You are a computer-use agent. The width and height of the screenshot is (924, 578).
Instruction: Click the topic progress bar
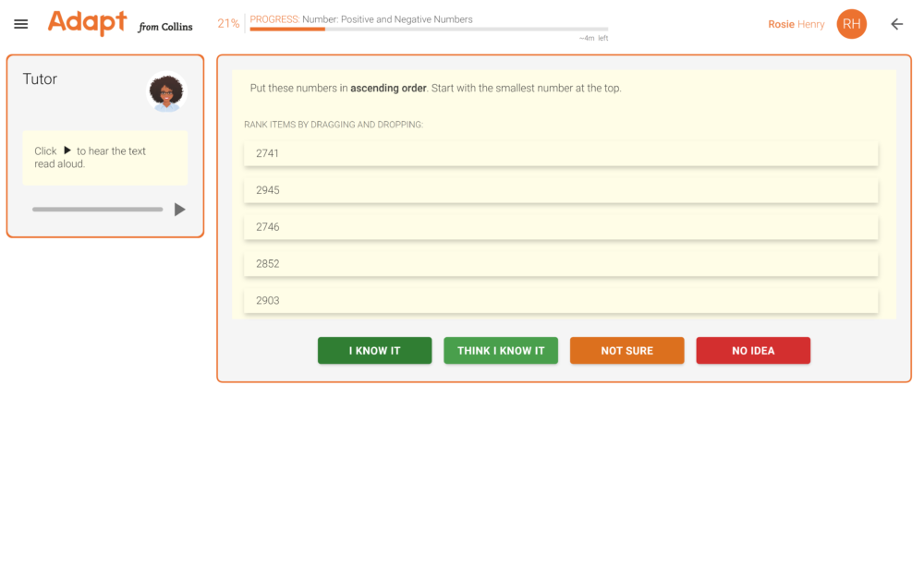click(430, 29)
